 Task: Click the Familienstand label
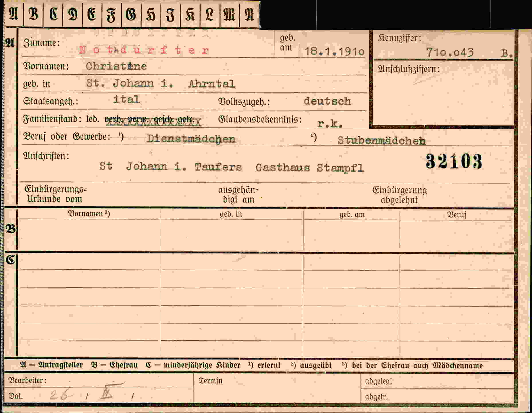52,119
